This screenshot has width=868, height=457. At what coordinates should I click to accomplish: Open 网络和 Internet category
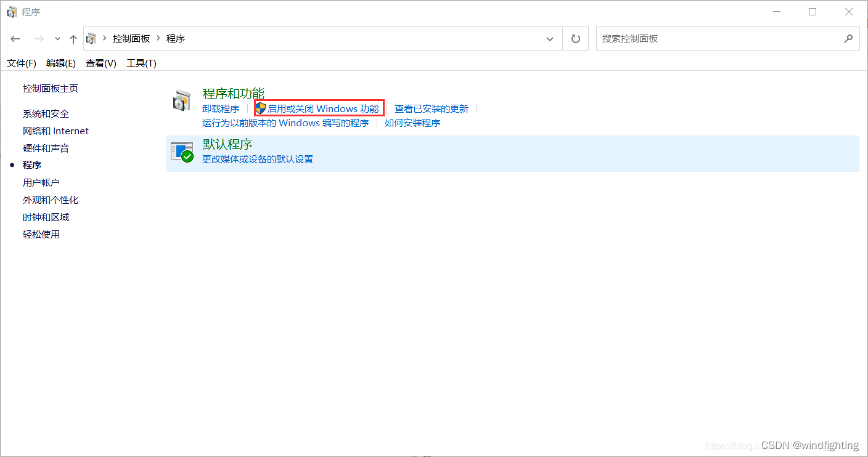coord(55,131)
